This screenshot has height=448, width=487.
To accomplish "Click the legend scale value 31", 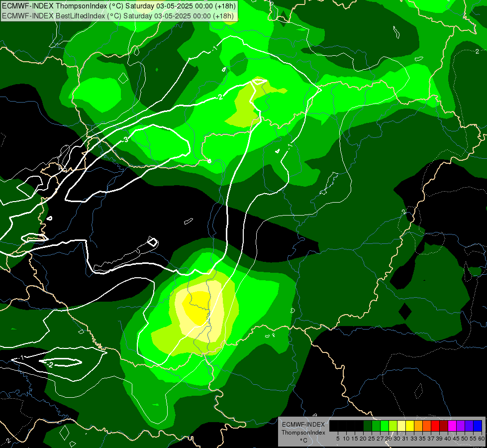I will point(405,439).
